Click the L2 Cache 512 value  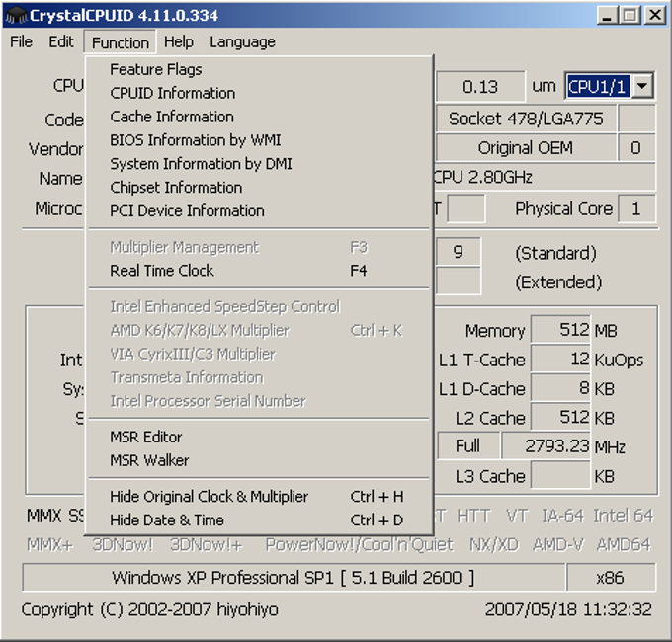coord(560,417)
